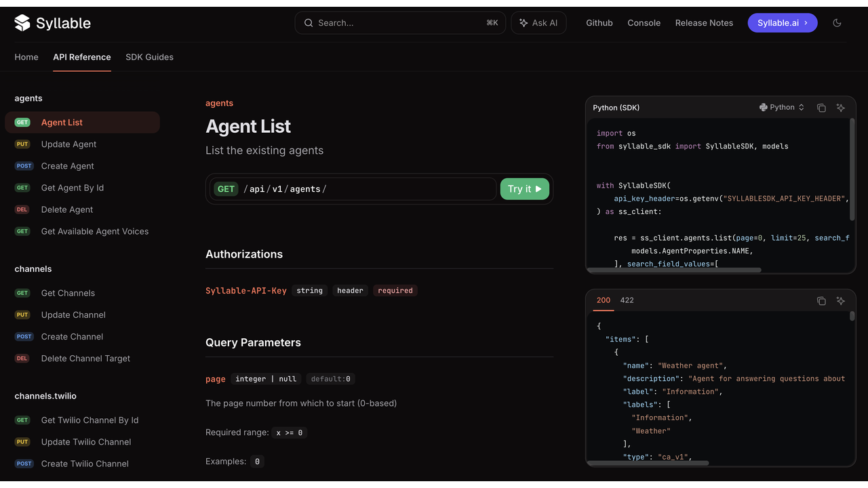Click the /api/v1/agents/ endpoint path
Viewport: 868px width, 488px height.
point(285,189)
